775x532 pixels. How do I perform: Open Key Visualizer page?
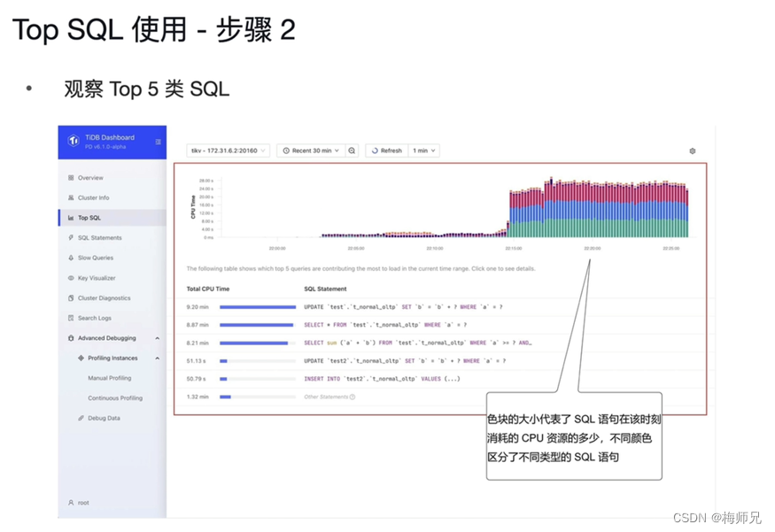click(x=112, y=278)
